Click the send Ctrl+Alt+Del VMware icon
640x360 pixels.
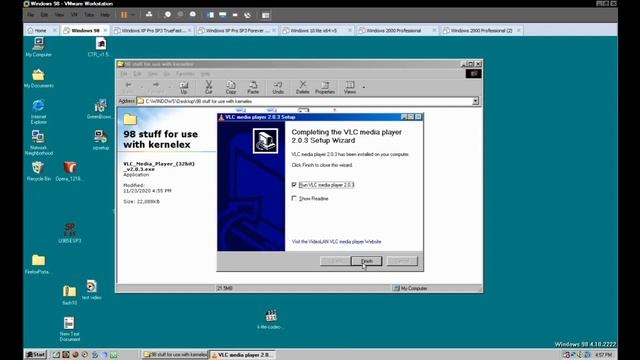pyautogui.click(x=149, y=15)
